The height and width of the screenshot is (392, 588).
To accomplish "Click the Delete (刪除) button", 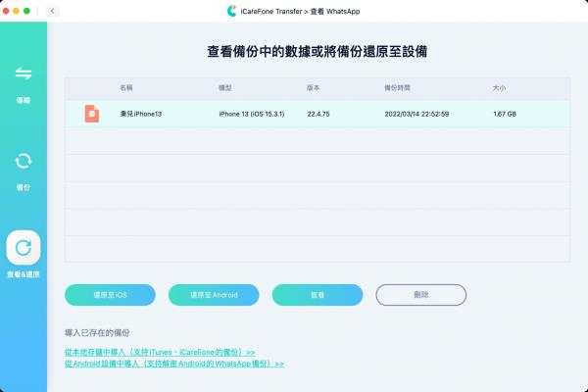I will coord(421,295).
